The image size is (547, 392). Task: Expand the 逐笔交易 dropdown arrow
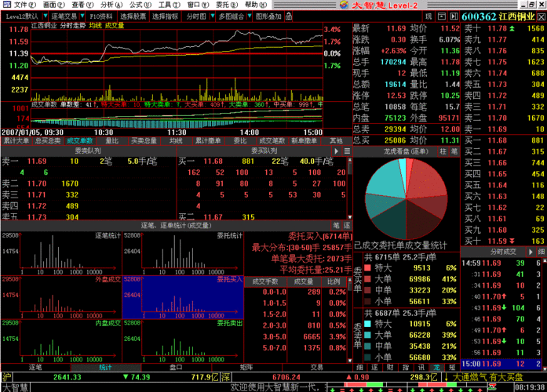click(82, 16)
